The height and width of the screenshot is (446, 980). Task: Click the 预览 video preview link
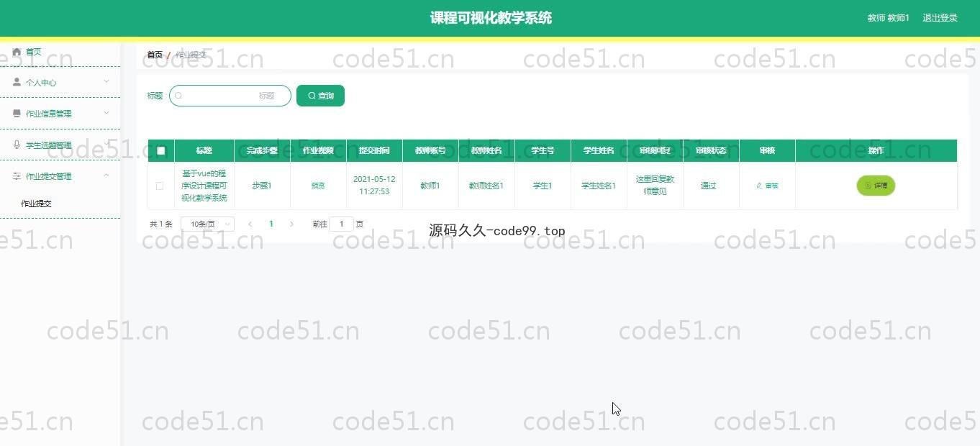click(318, 186)
